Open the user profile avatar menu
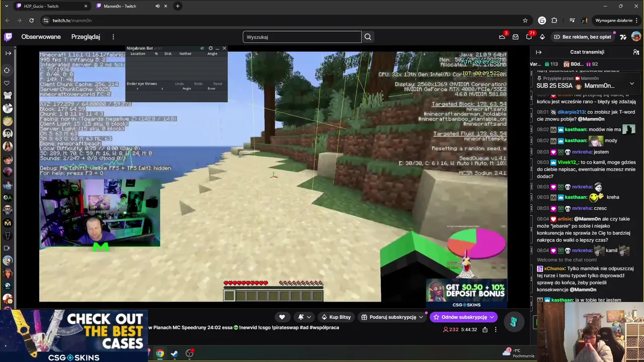 (x=636, y=37)
